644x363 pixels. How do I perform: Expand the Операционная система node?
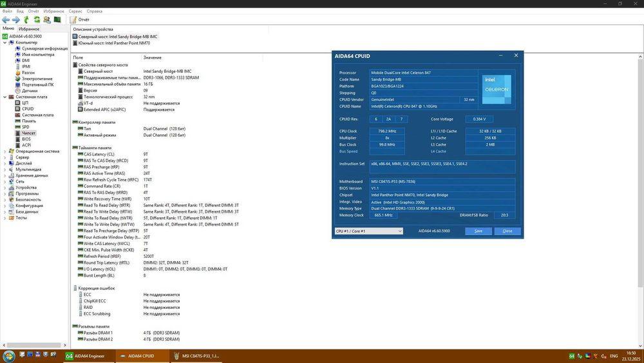[5, 152]
